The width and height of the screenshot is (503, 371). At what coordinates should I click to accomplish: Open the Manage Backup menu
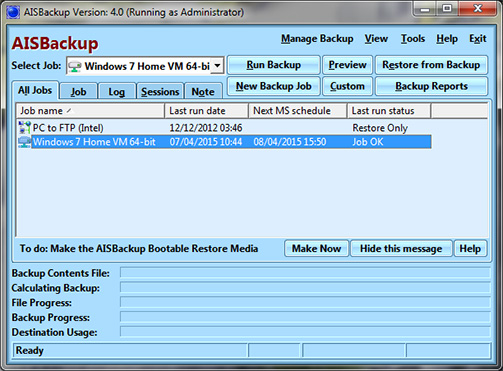click(317, 39)
